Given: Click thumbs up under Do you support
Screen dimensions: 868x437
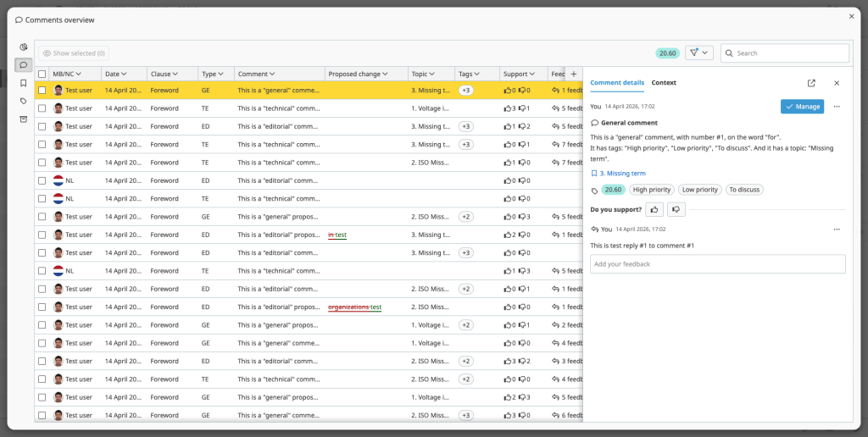Looking at the screenshot, I should (654, 210).
